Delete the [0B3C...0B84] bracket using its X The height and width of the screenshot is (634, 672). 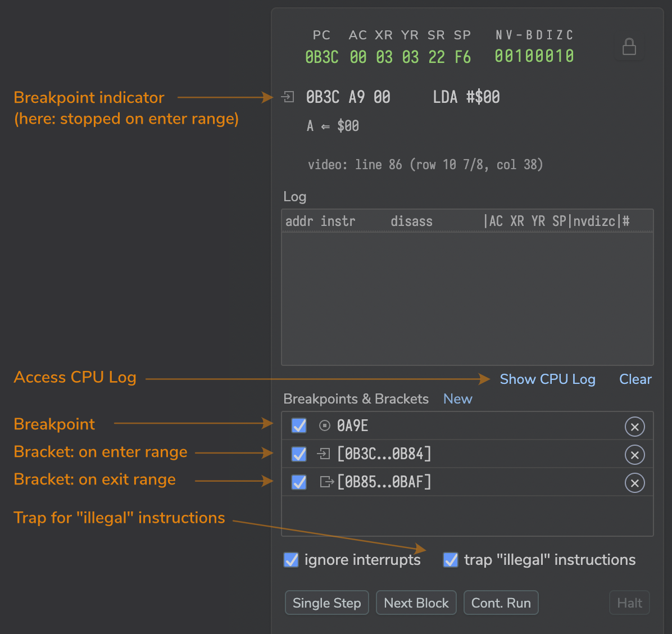coord(635,455)
